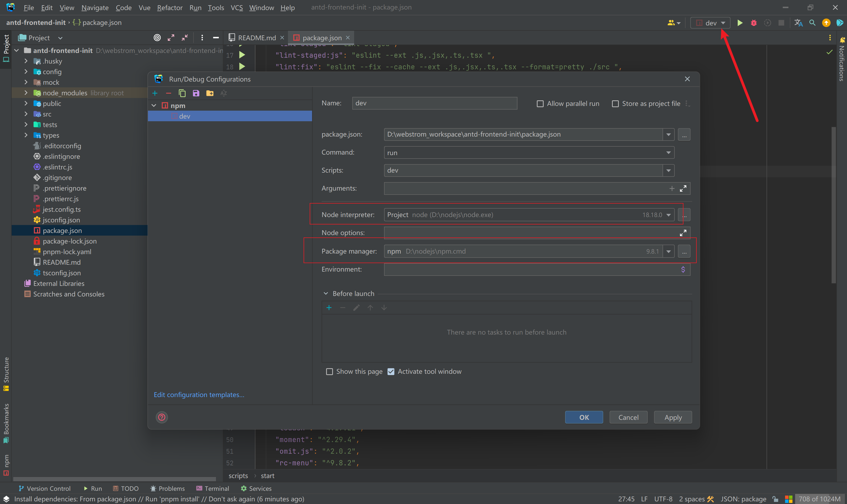Screen dimensions: 847x504
Task: Select tsconfig.json in Project tree
Action: [x=61, y=273]
